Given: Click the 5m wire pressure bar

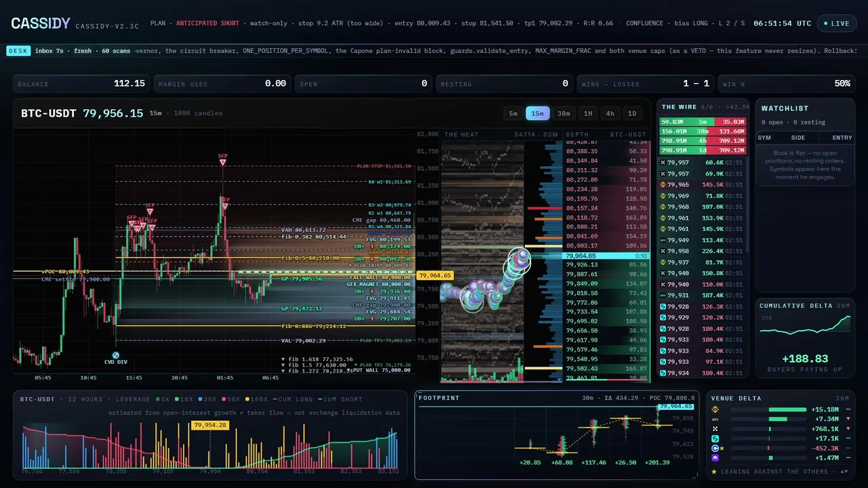Looking at the screenshot, I should pyautogui.click(x=703, y=121).
